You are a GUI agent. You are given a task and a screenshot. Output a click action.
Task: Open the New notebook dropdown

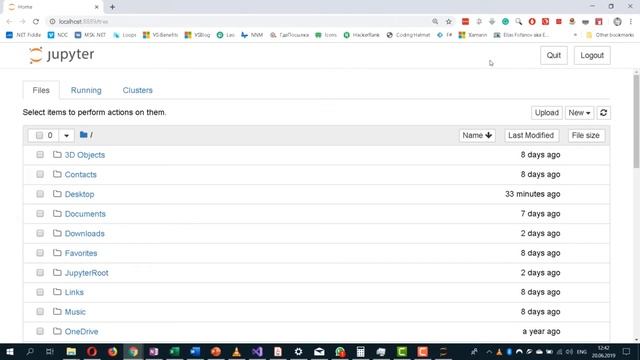[x=579, y=113]
